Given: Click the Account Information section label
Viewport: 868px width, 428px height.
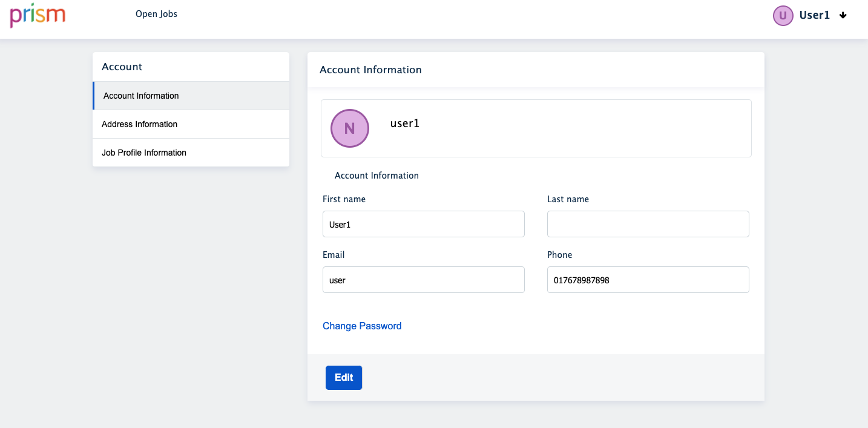Looking at the screenshot, I should 376,176.
